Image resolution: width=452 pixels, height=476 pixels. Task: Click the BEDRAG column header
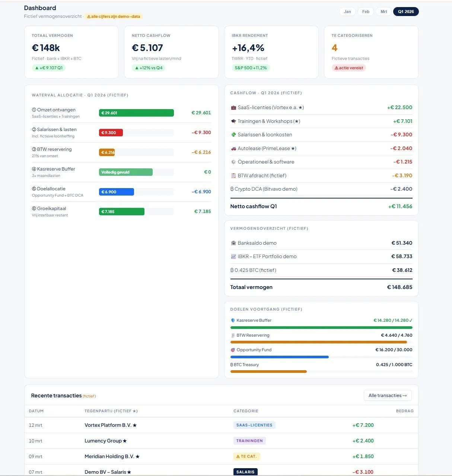pos(405,411)
